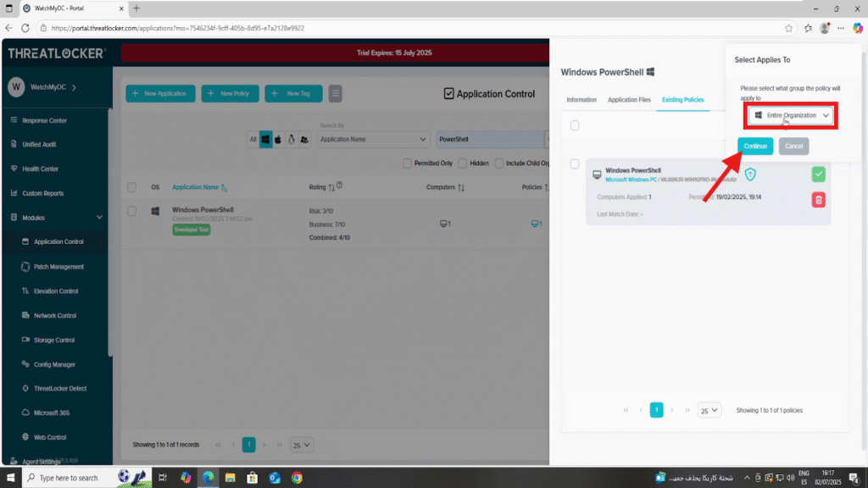Switch to the Existing Policies tab
Image resolution: width=868 pixels, height=488 pixels.
682,100
